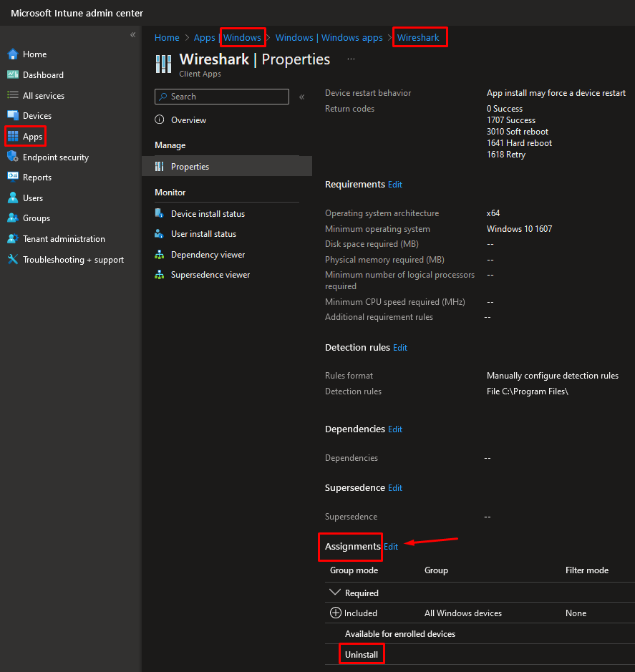Select the 'All Windows devices' group cell
635x672 pixels.
[463, 613]
